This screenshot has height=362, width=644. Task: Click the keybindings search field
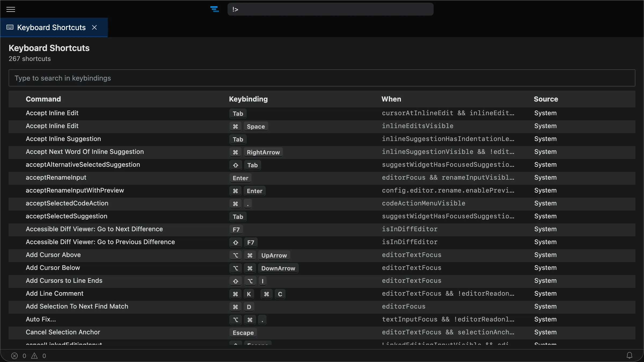[x=322, y=78]
